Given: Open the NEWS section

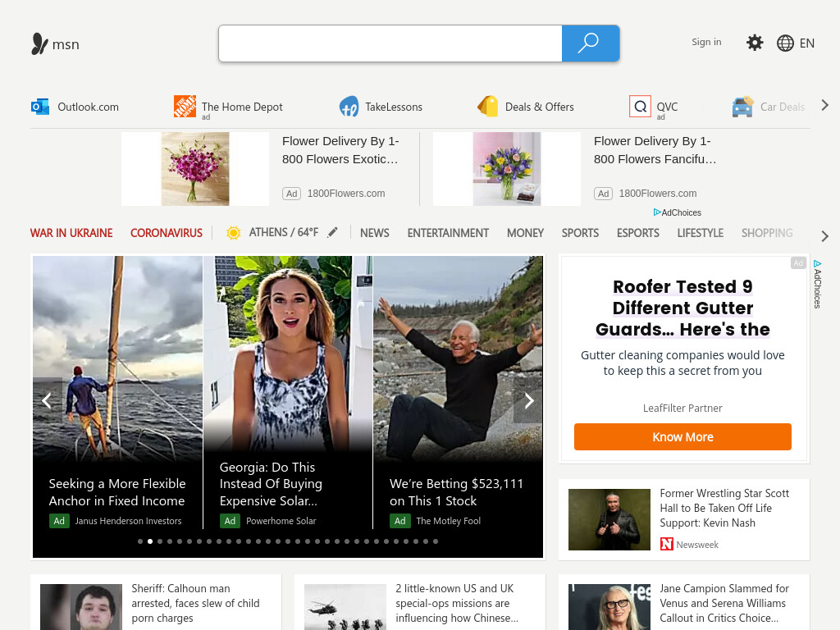Looking at the screenshot, I should (x=374, y=233).
